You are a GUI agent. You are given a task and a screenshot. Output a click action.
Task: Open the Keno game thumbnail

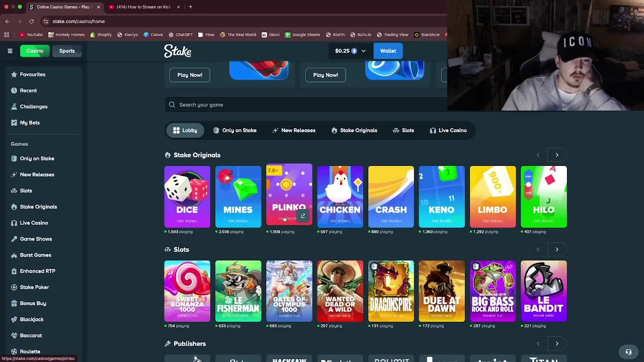pyautogui.click(x=442, y=197)
